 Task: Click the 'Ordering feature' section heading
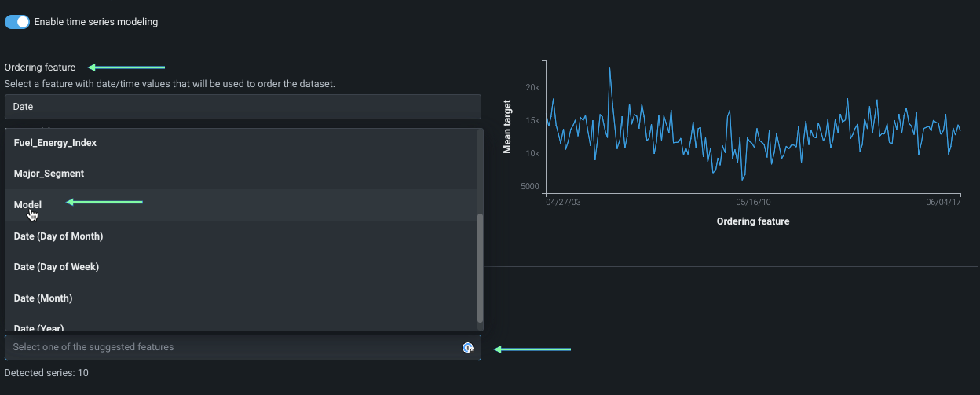click(x=40, y=68)
